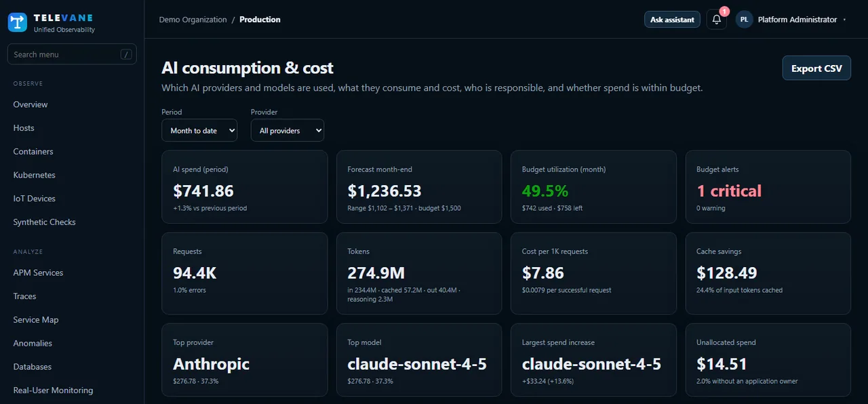
Task: Click the Anthropic top provider value
Action: (x=212, y=364)
